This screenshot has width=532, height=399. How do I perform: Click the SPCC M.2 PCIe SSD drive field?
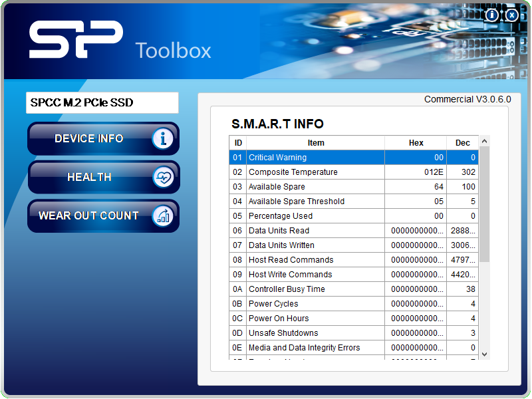click(102, 102)
